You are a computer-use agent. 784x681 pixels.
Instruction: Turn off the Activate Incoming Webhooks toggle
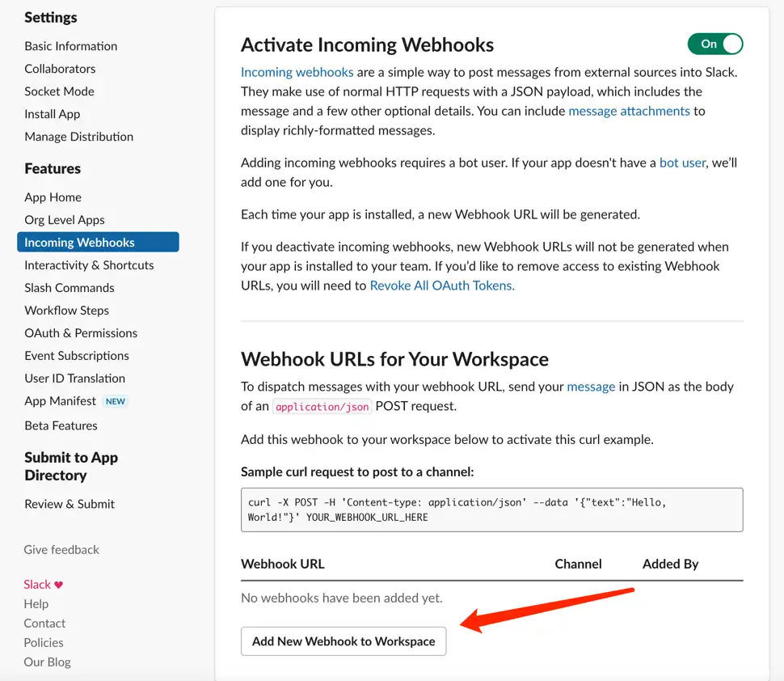715,44
